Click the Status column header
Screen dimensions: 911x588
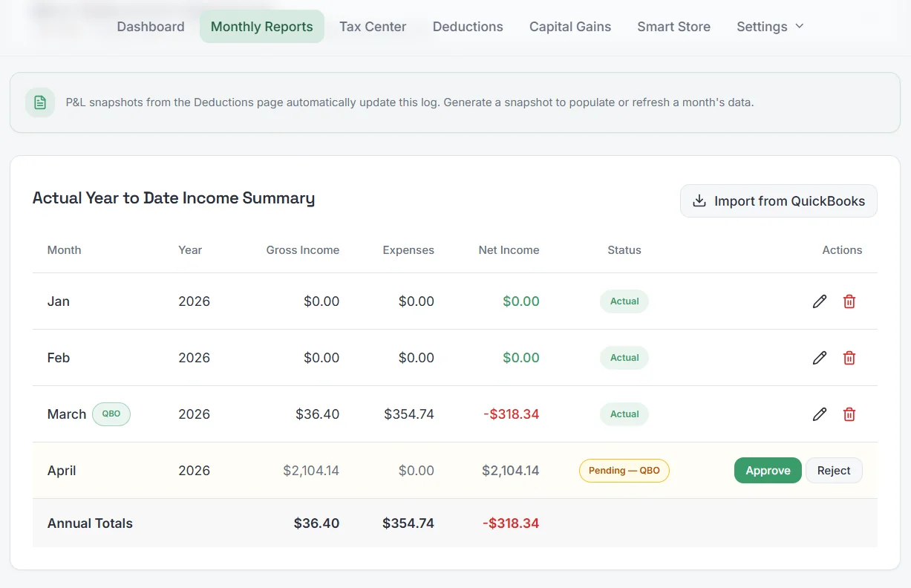click(624, 250)
